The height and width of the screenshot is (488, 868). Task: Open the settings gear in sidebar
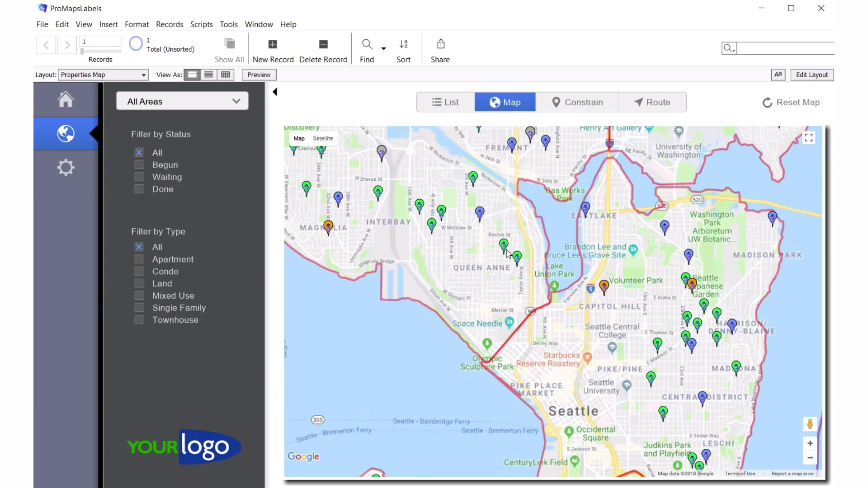coord(66,167)
